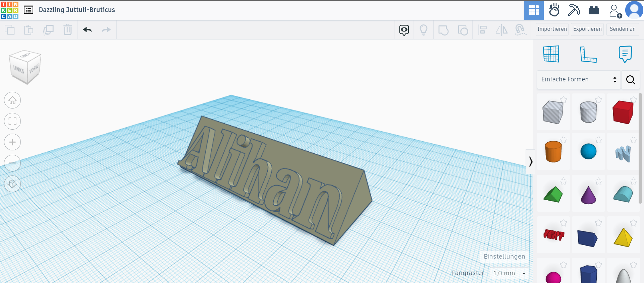Select the Alihan nameplate object
The image size is (644, 283).
275,181
